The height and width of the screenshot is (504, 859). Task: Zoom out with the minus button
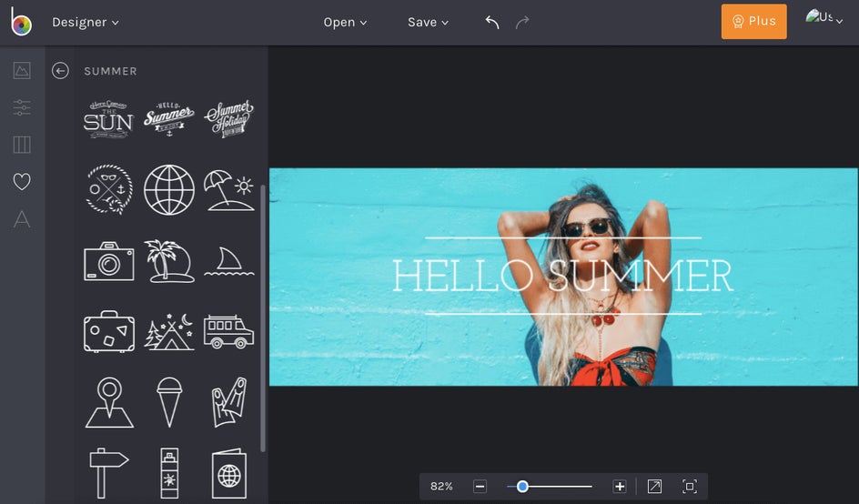(x=480, y=487)
